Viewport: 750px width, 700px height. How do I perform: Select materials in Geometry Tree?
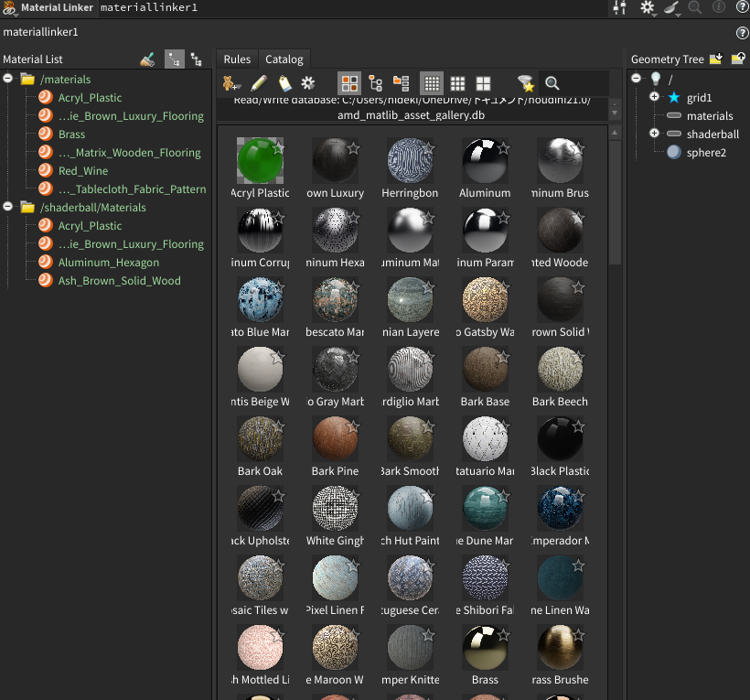tap(710, 116)
